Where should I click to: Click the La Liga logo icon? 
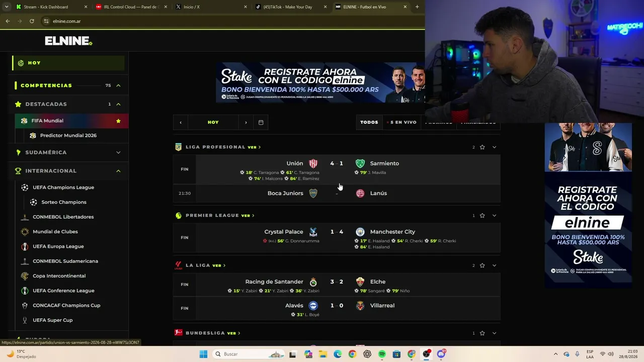coord(179,265)
